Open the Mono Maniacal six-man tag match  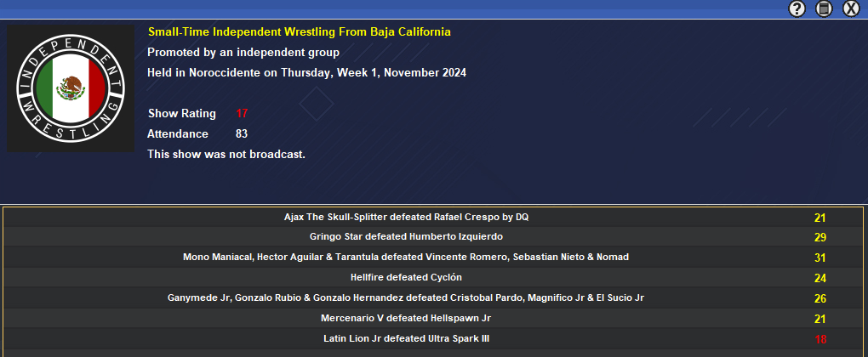406,258
